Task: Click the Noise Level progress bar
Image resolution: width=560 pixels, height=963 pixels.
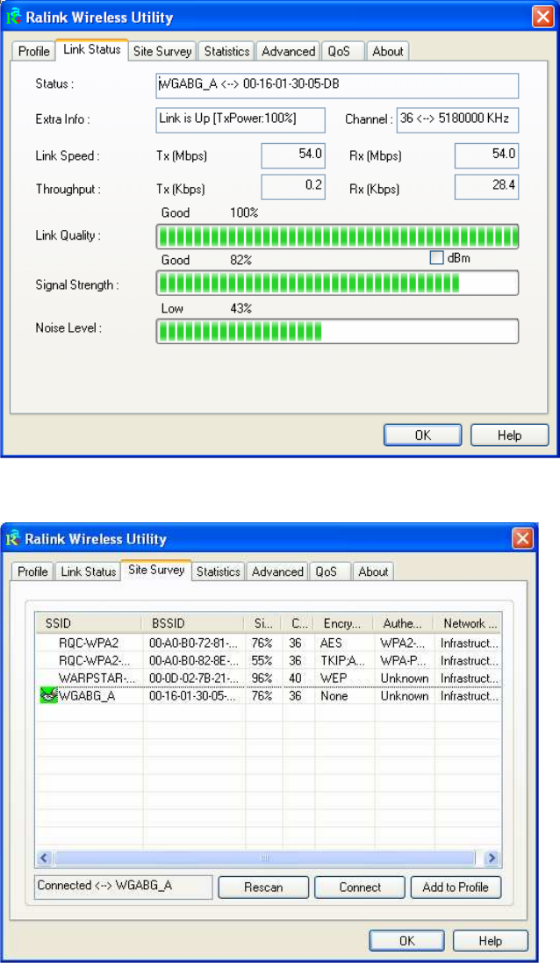Action: click(338, 331)
